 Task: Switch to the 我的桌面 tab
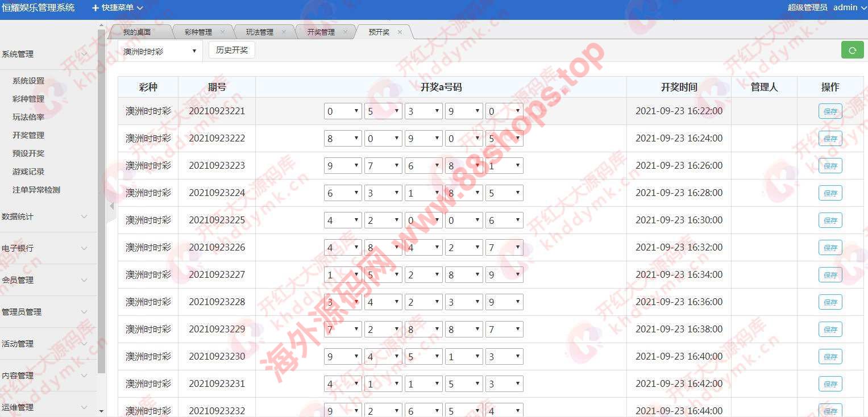(137, 32)
